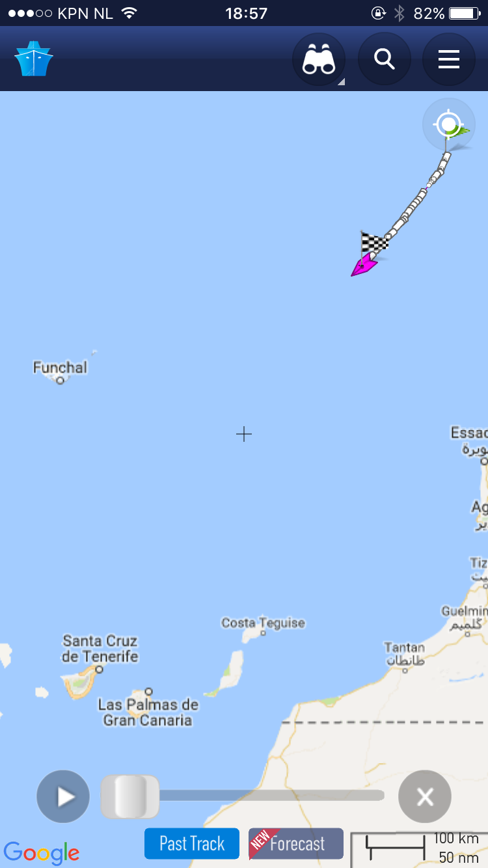Switch map scale units indicator
488x868 pixels.
pos(419,849)
